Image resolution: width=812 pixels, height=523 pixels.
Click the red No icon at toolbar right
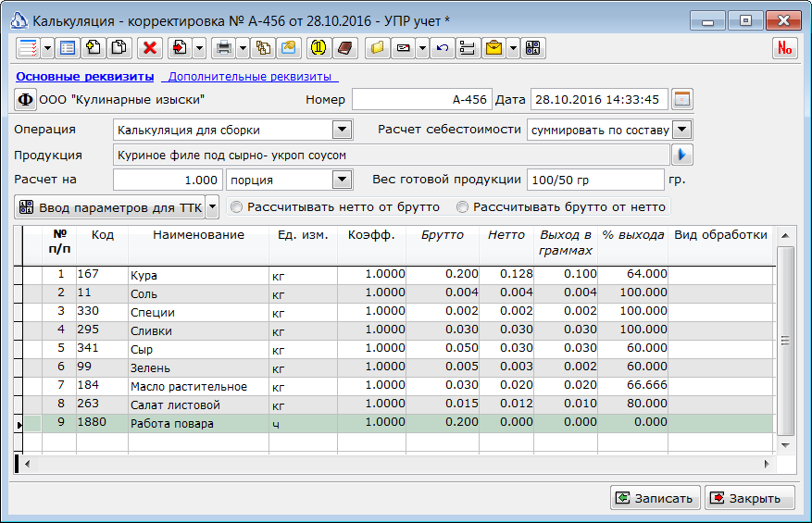pyautogui.click(x=784, y=48)
